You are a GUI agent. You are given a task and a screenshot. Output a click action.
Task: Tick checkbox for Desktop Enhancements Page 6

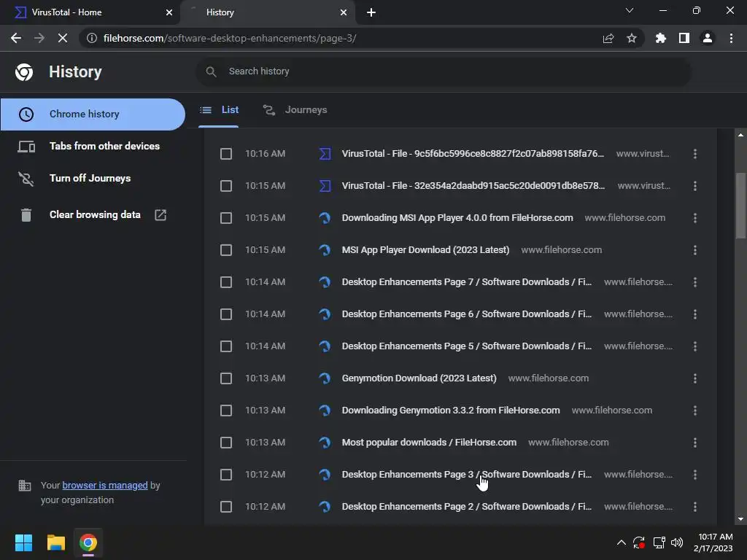coord(226,314)
